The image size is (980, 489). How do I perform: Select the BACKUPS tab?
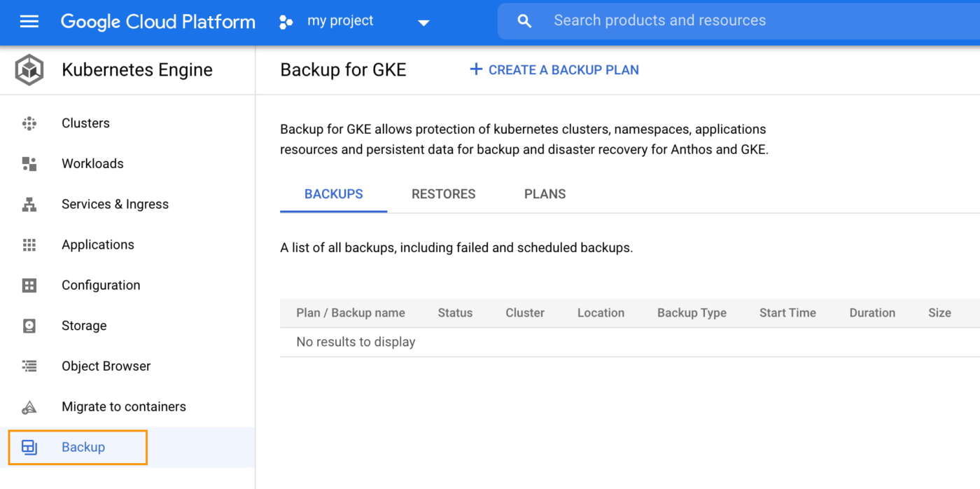(x=332, y=193)
